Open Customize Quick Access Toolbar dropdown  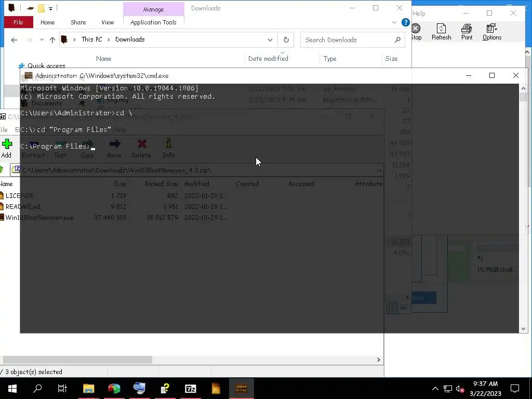pos(50,8)
